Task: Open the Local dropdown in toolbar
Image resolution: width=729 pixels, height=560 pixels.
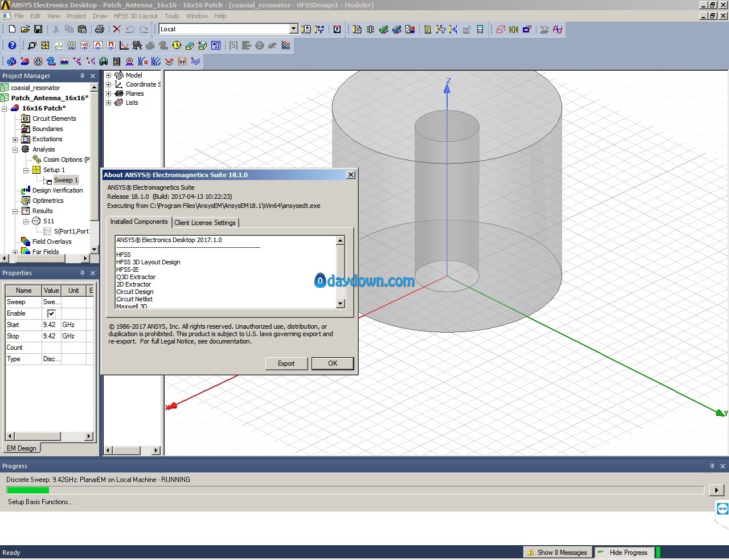Action: click(294, 29)
